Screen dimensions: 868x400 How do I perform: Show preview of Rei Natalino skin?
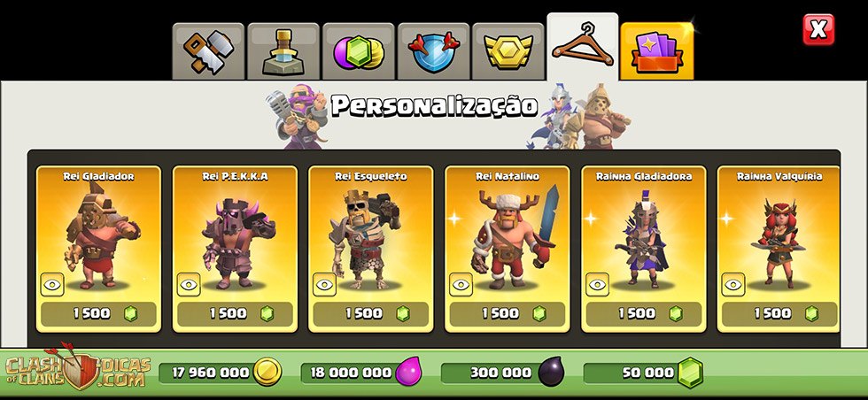point(461,284)
